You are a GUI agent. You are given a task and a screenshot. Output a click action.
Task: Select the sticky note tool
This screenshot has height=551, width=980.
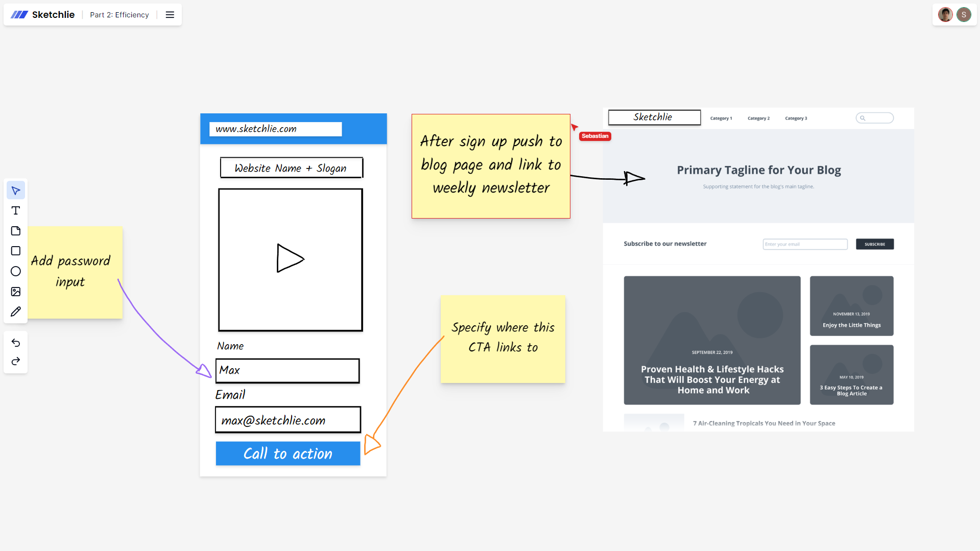(16, 231)
